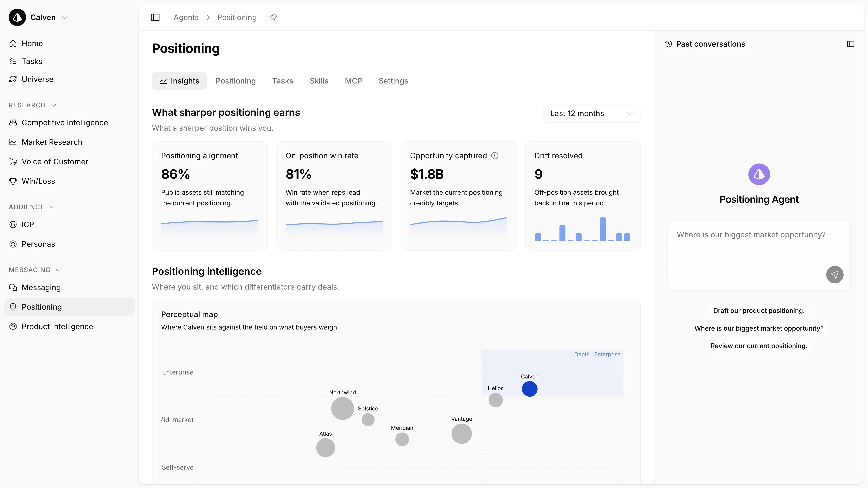Screen dimensions: 868x488
Task: Click the Calven bubble on perceptual map
Action: click(530, 389)
